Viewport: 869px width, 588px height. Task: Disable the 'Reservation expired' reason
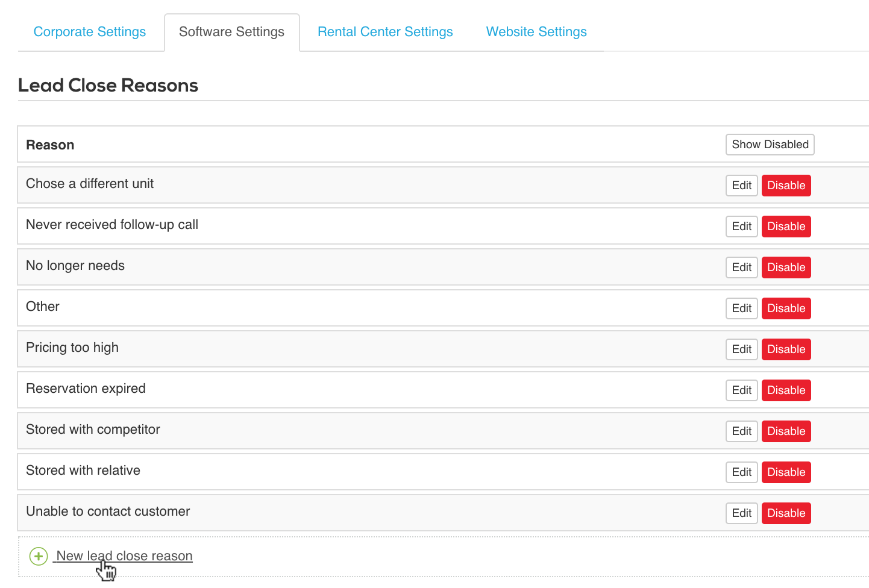[x=786, y=390]
